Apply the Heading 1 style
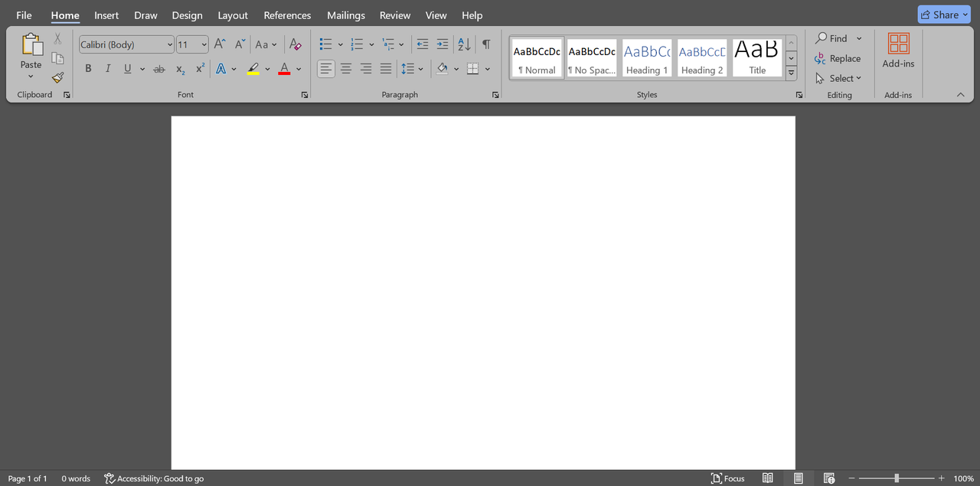Image resolution: width=980 pixels, height=486 pixels. click(647, 58)
